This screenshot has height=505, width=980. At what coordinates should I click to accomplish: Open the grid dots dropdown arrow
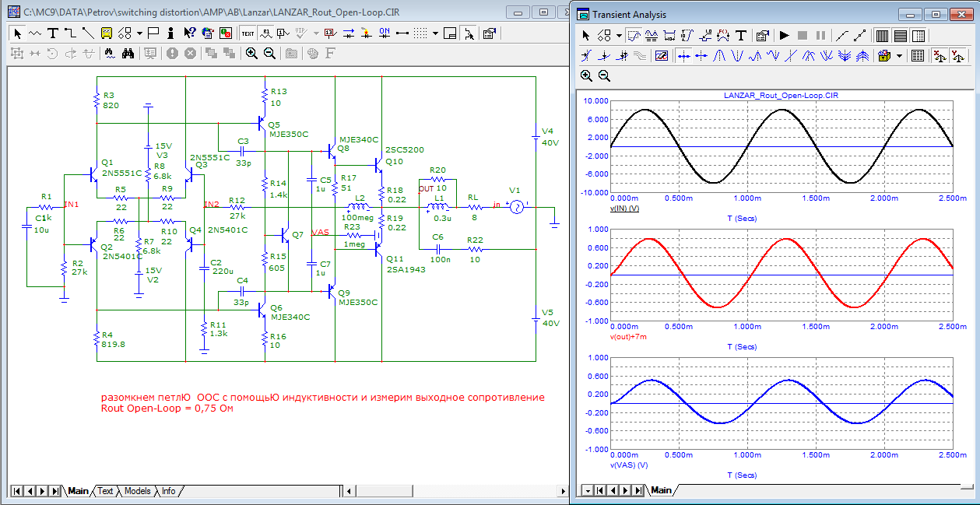point(434,33)
